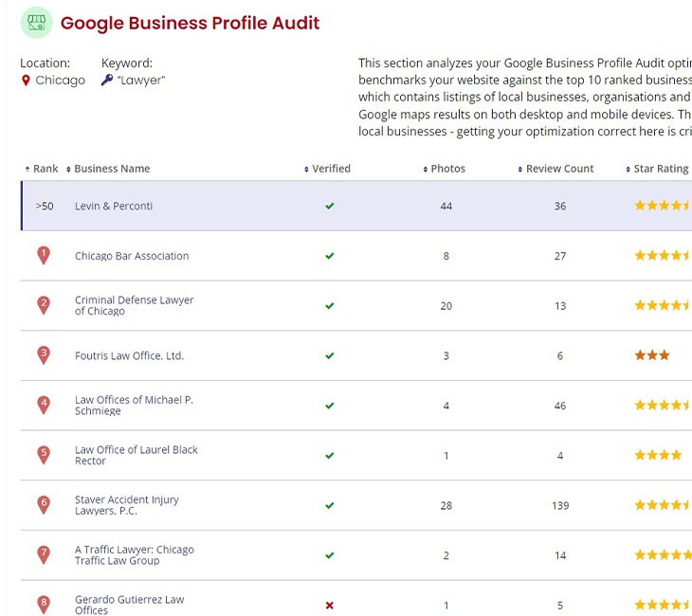Sort table by Business Name column

[112, 169]
